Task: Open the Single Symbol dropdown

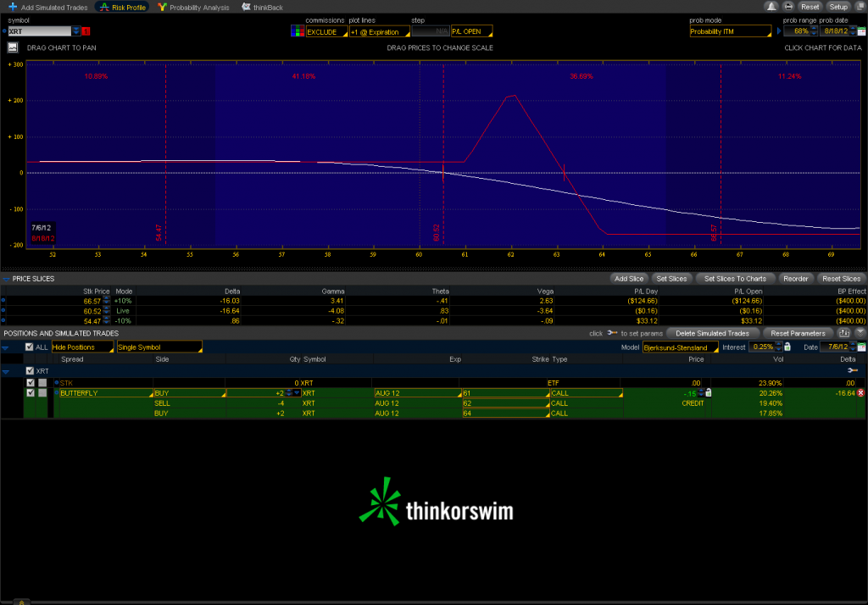Action: pos(159,347)
